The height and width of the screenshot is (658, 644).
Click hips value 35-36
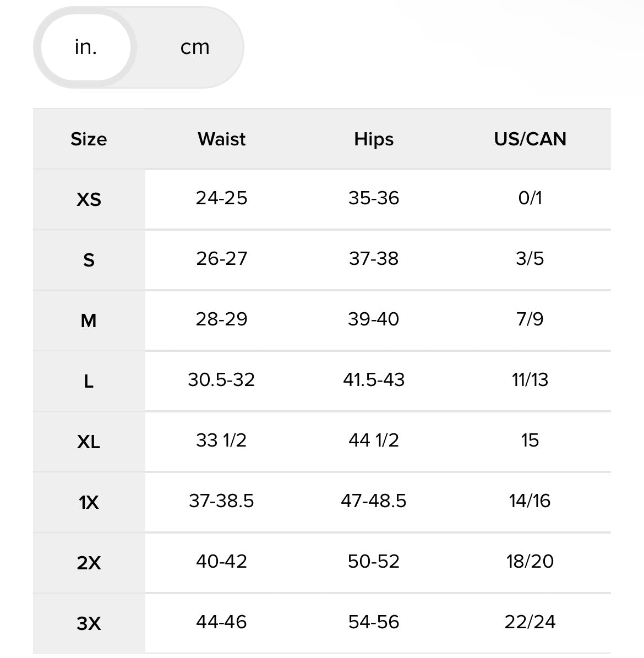[x=374, y=198]
